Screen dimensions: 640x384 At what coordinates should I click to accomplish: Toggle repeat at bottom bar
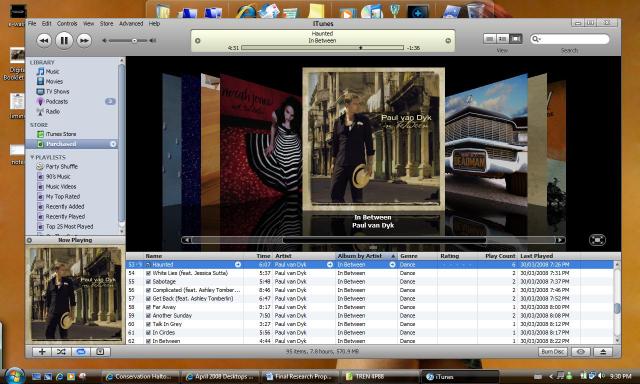tap(81, 351)
